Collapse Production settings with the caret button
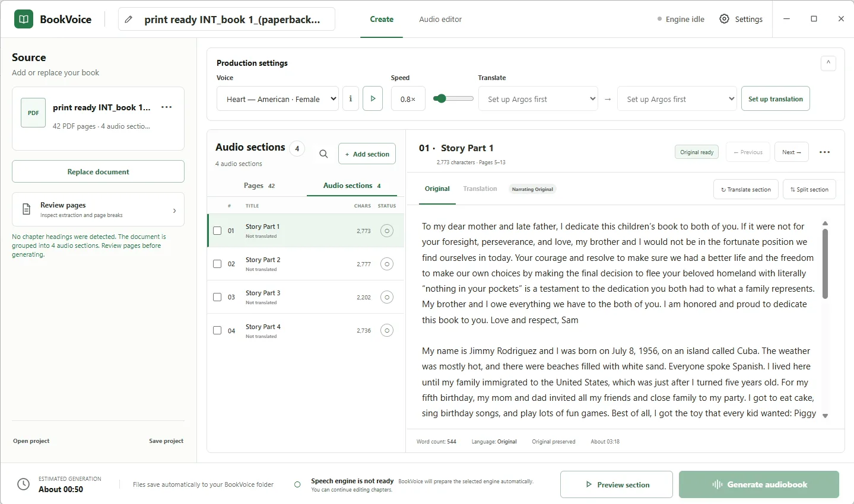Screen dimensions: 854x504 (x=828, y=63)
